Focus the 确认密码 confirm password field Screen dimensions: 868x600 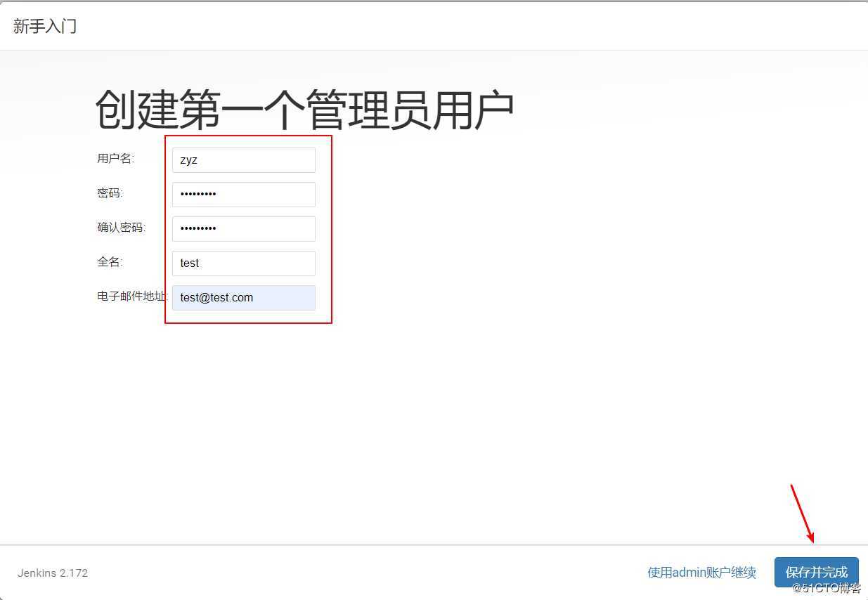[244, 229]
